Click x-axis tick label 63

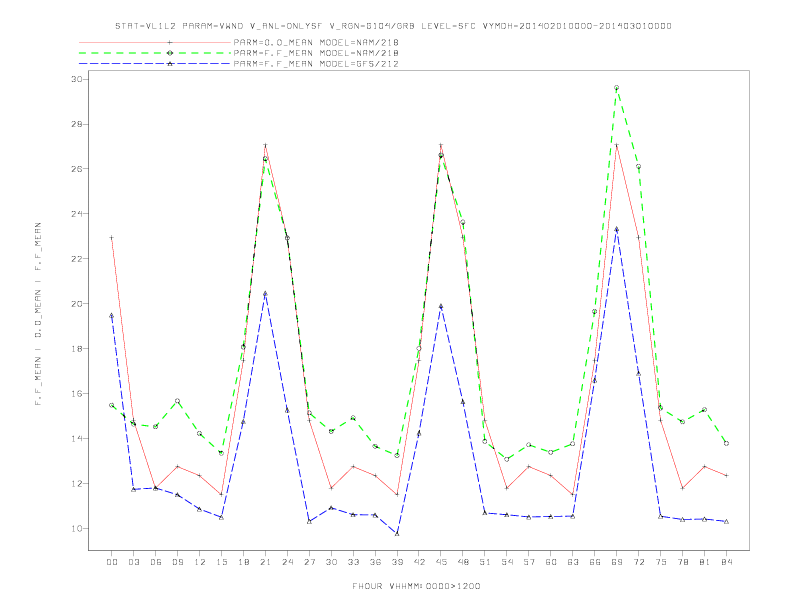pyautogui.click(x=573, y=562)
